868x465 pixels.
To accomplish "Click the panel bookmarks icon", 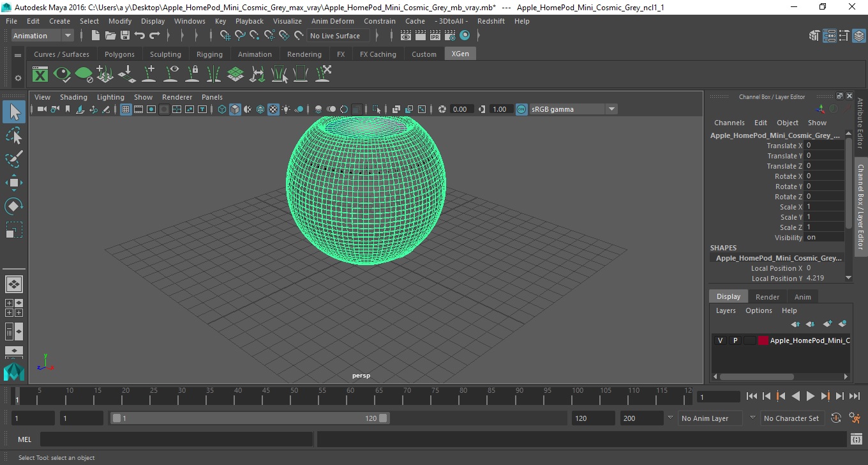I will point(68,109).
